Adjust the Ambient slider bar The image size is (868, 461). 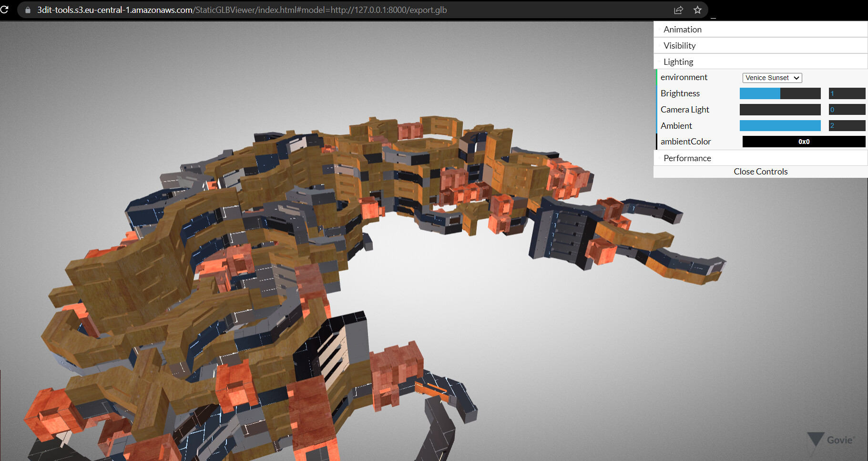[x=780, y=126]
